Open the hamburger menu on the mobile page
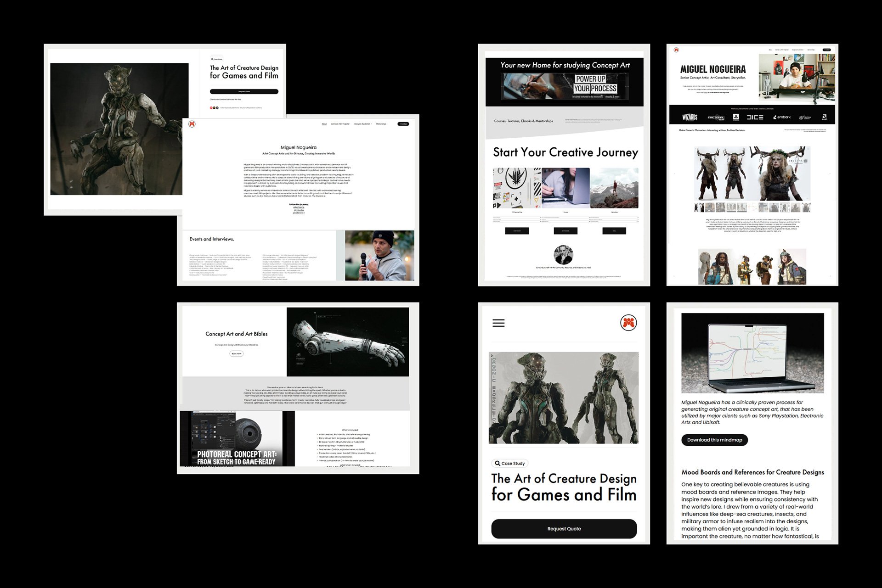Viewport: 882px width, 588px height. pyautogui.click(x=498, y=323)
